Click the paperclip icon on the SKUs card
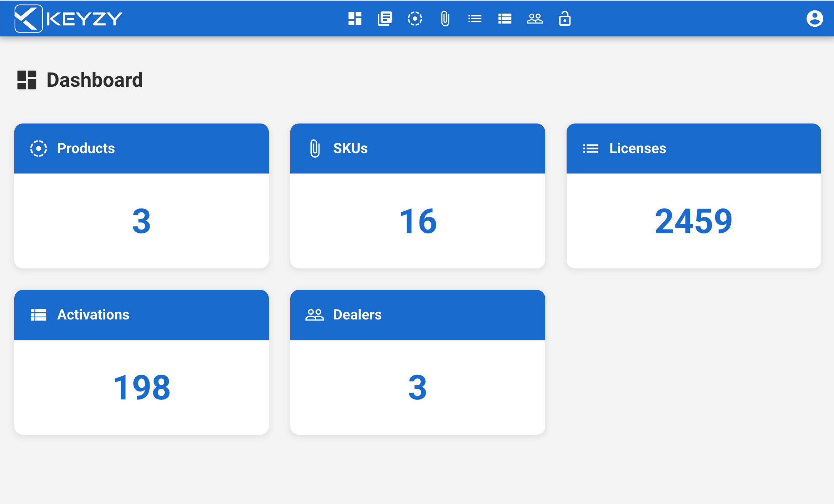The width and height of the screenshot is (834, 504). click(315, 148)
